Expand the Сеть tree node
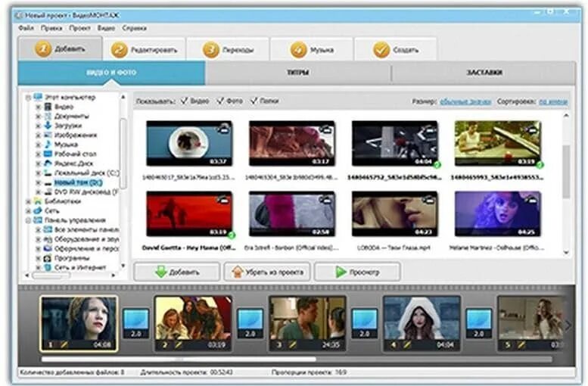This screenshot has height=386, width=588. point(28,211)
